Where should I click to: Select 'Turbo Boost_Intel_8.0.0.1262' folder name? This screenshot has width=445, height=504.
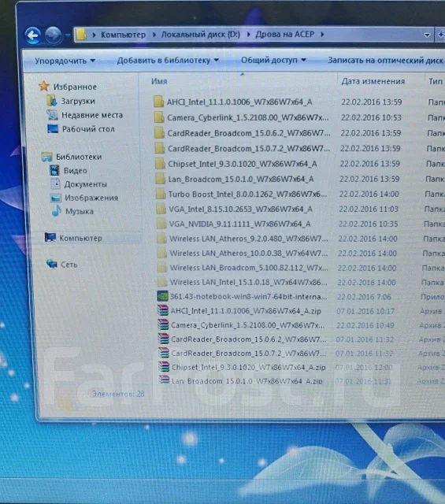247,195
